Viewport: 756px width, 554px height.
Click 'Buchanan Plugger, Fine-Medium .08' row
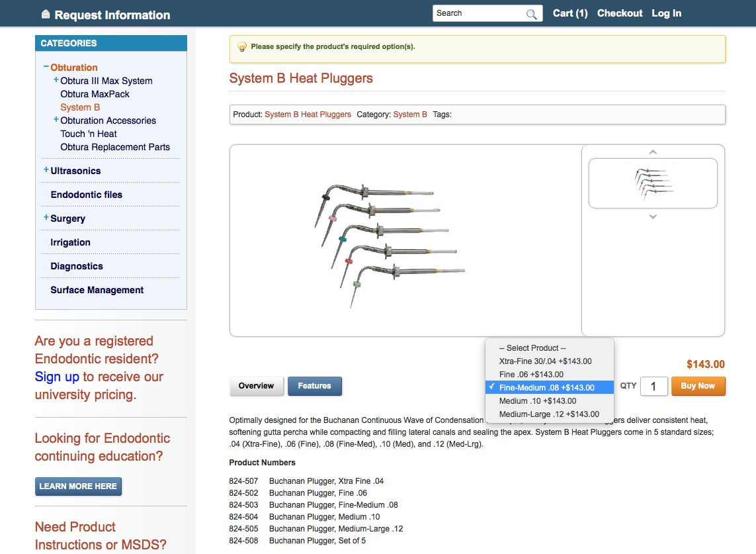(x=314, y=505)
